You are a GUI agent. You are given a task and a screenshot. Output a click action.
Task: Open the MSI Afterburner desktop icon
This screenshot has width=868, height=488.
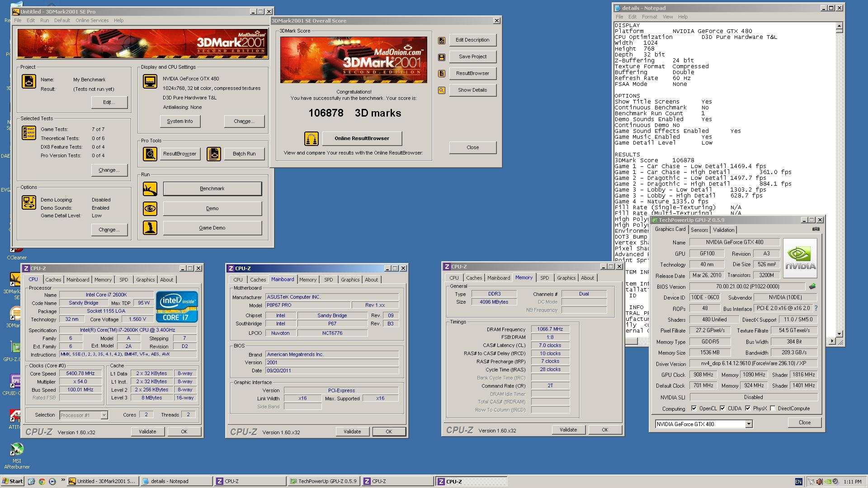click(17, 455)
